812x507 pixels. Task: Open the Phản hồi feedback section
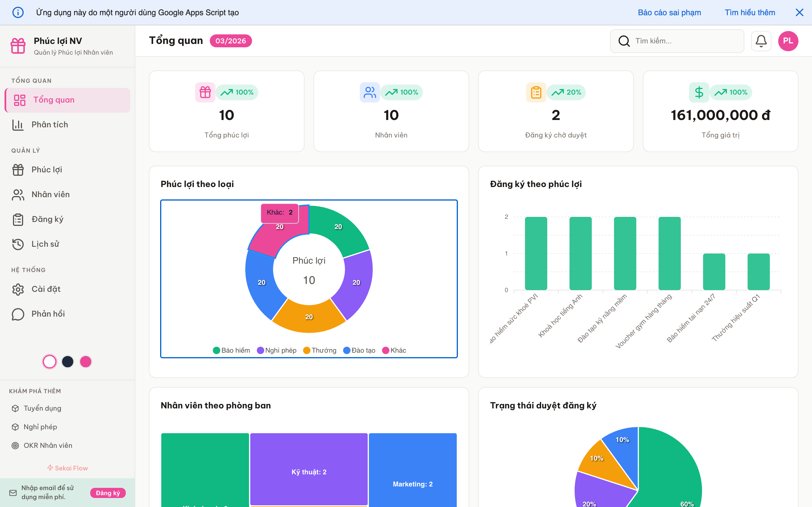coord(47,313)
